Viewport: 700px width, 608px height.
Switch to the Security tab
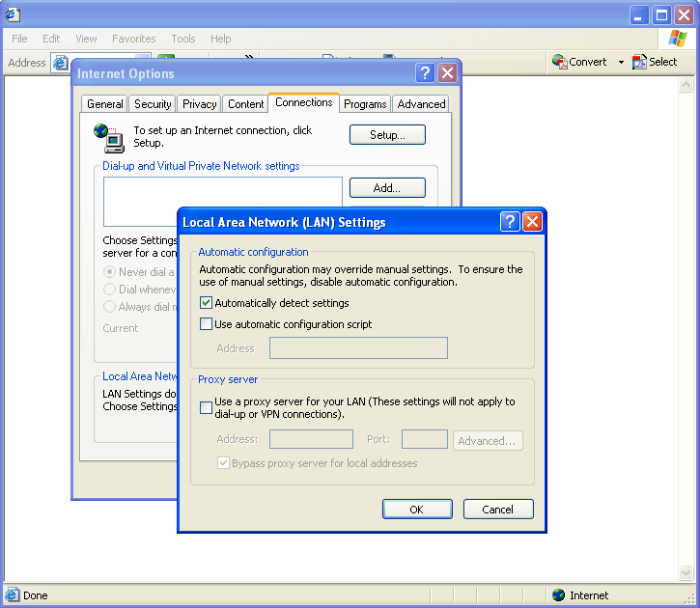tap(153, 104)
